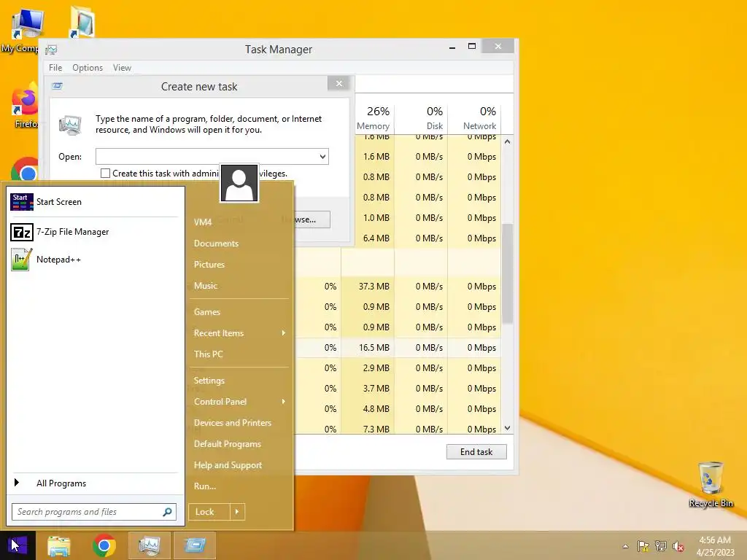The height and width of the screenshot is (560, 747).
Task: Click Create new task title icon
Action: (x=58, y=86)
